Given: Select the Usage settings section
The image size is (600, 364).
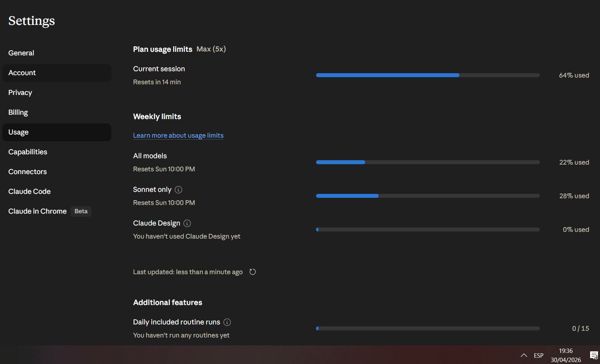Looking at the screenshot, I should click(57, 132).
